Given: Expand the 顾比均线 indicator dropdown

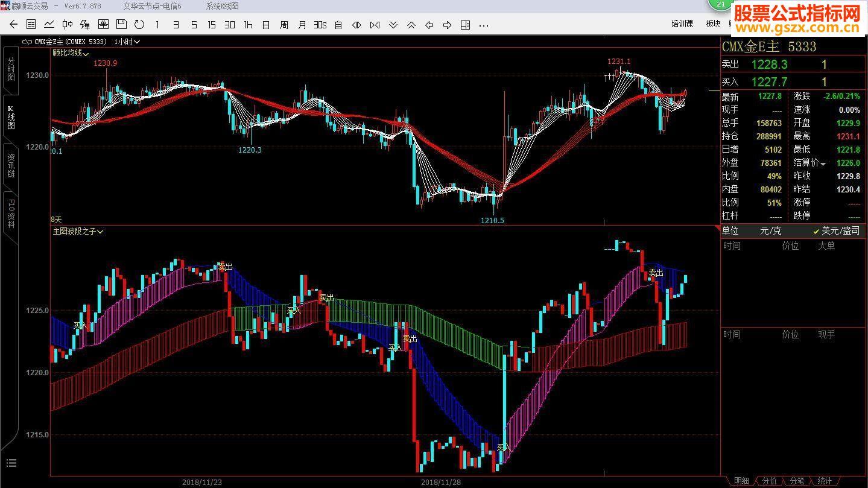Looking at the screenshot, I should (x=70, y=53).
